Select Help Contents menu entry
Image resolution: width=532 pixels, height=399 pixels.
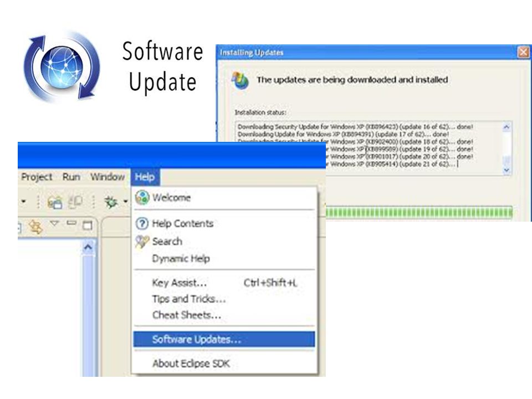224,223
